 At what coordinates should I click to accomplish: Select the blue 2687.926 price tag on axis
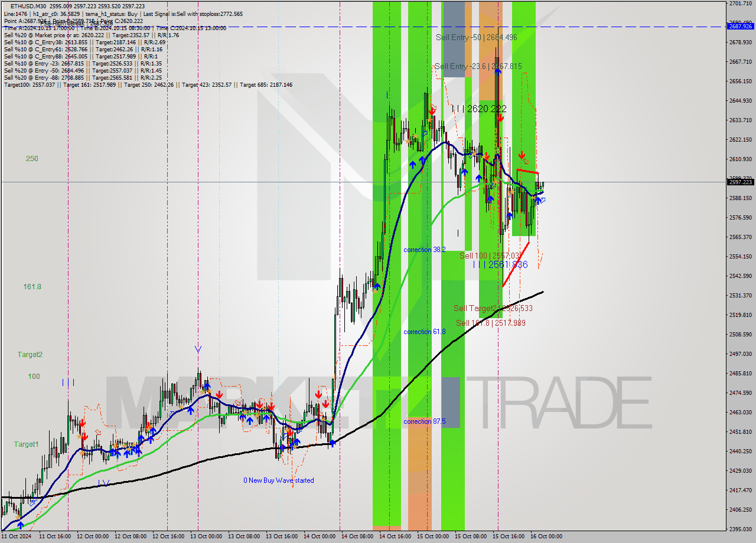pyautogui.click(x=741, y=26)
